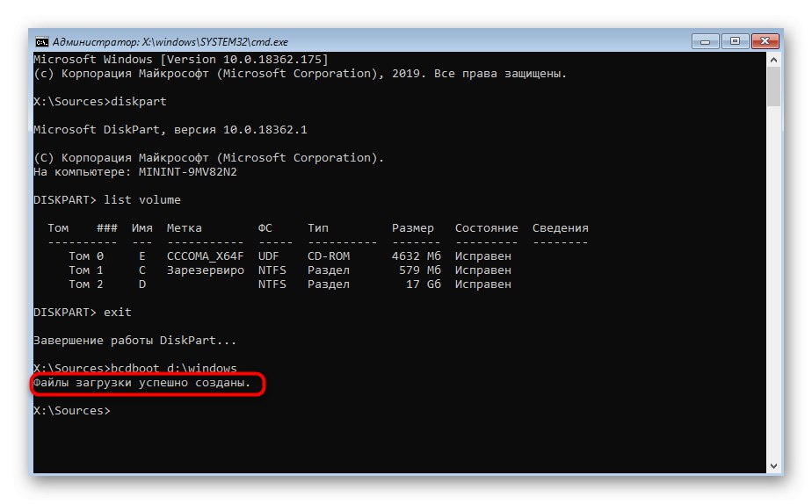Click the 'Размер' column header
The height and width of the screenshot is (504, 812).
click(x=412, y=228)
